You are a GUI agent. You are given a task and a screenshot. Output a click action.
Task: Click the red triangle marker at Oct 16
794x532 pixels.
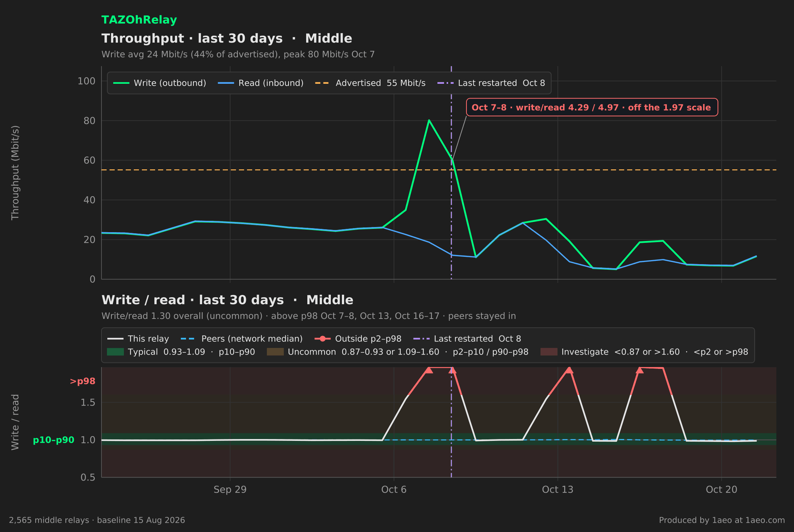tap(640, 370)
